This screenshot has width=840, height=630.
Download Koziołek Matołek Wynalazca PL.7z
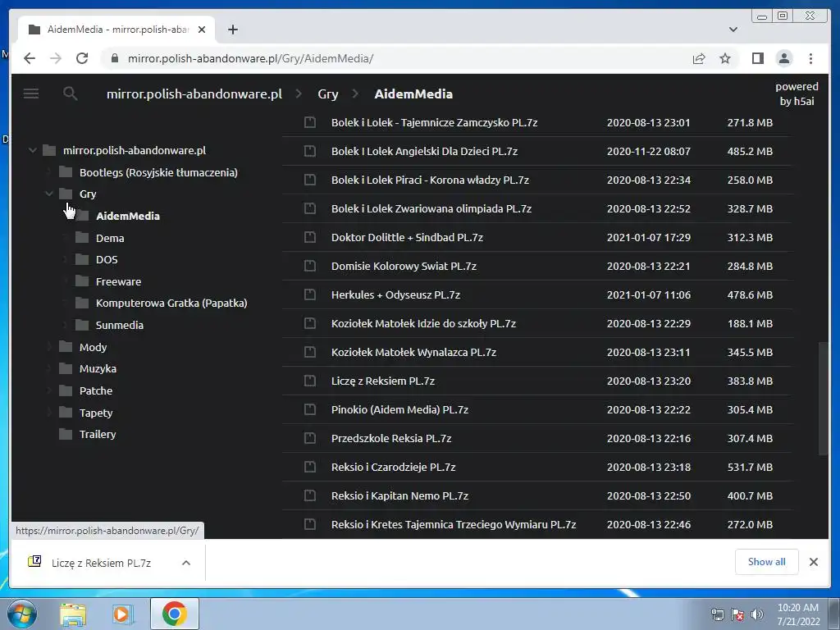413,352
